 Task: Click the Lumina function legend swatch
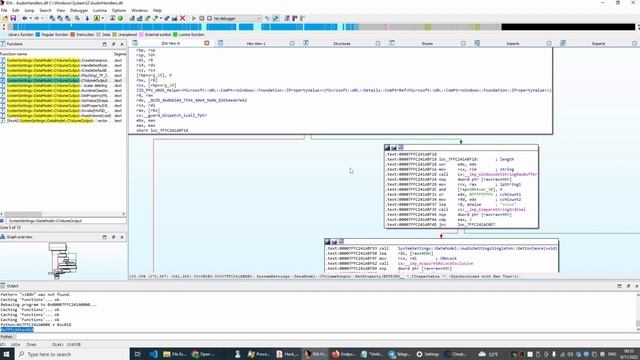(x=175, y=35)
